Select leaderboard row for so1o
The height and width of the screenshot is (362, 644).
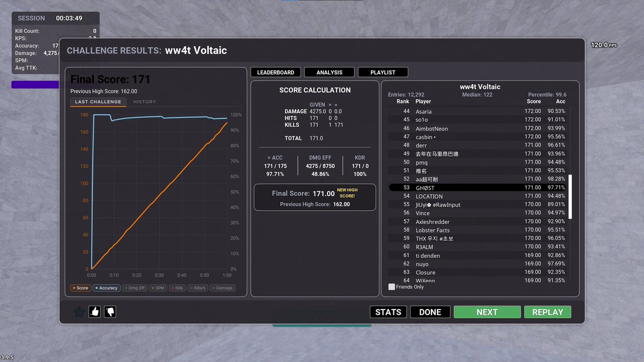point(478,120)
